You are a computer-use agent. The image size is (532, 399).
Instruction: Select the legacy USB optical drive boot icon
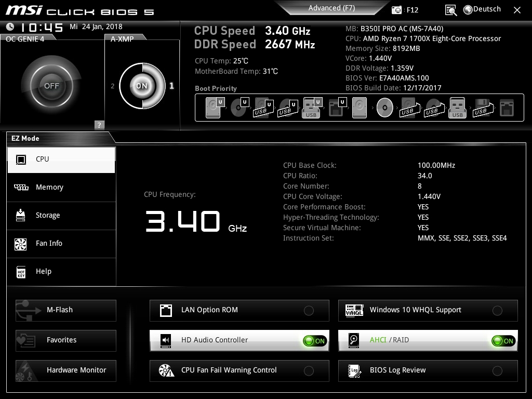coord(434,108)
